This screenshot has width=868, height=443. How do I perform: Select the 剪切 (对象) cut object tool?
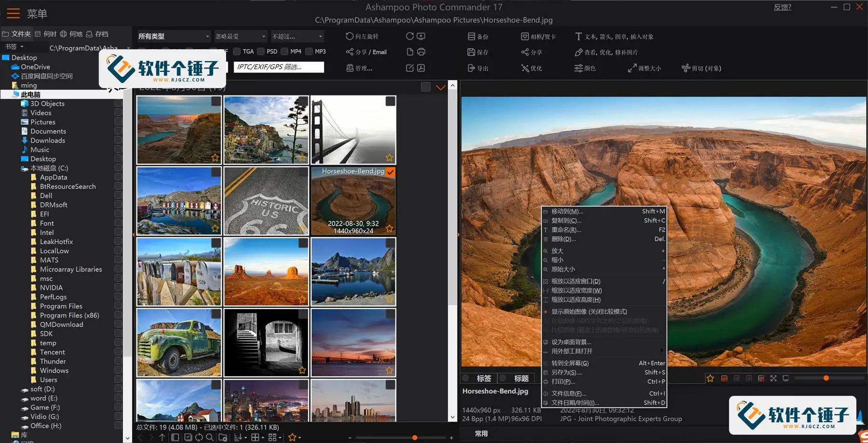(701, 68)
